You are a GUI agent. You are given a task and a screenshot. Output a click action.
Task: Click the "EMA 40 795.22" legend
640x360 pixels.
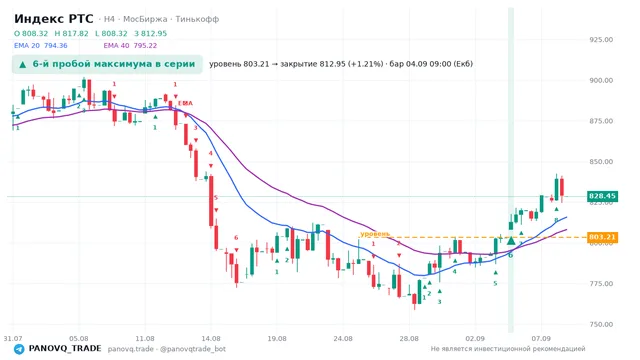[x=130, y=46]
